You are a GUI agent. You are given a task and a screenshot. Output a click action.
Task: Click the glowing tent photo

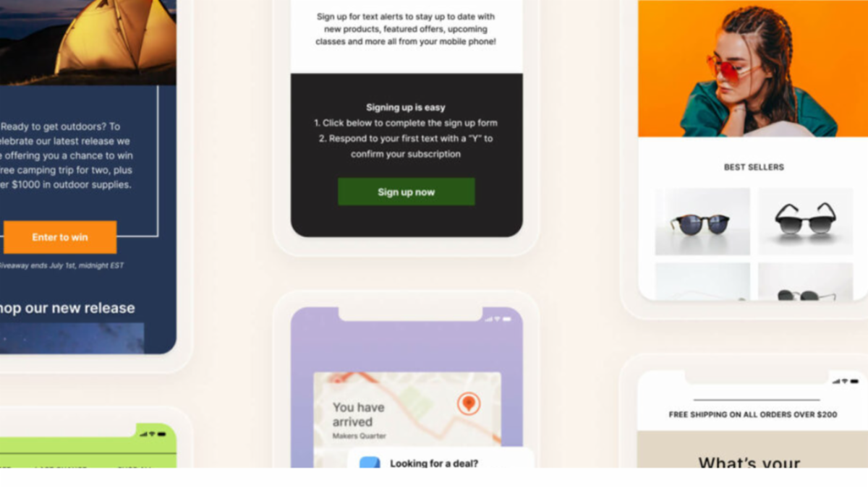click(88, 43)
